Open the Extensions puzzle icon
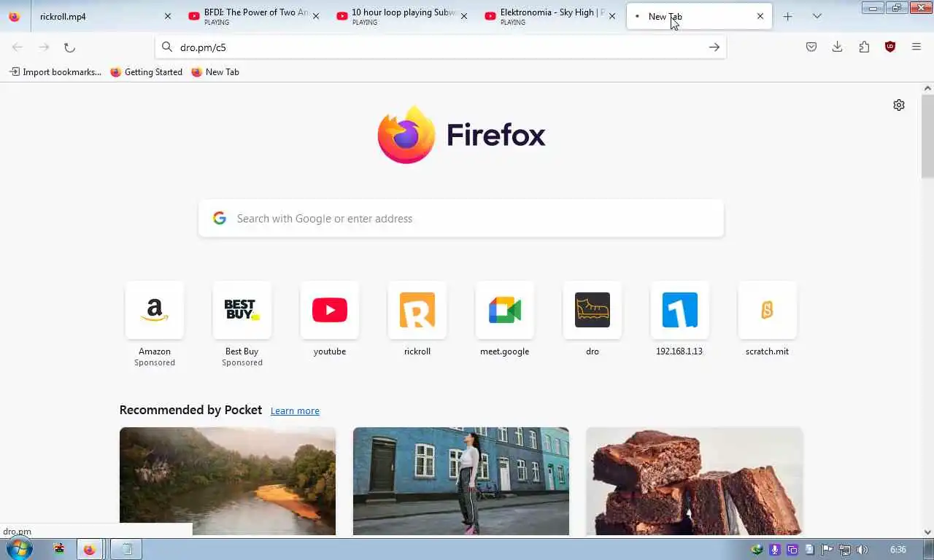The image size is (934, 560). pos(864,47)
